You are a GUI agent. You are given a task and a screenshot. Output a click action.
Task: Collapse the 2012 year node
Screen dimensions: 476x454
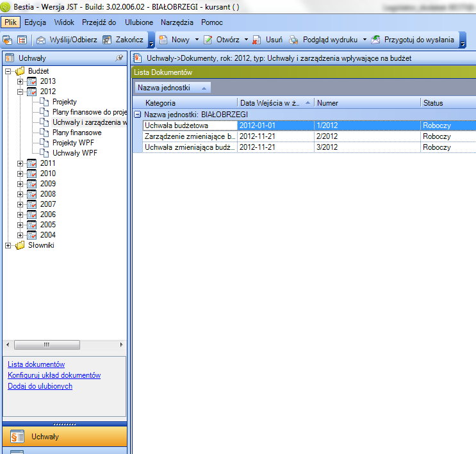click(x=20, y=92)
